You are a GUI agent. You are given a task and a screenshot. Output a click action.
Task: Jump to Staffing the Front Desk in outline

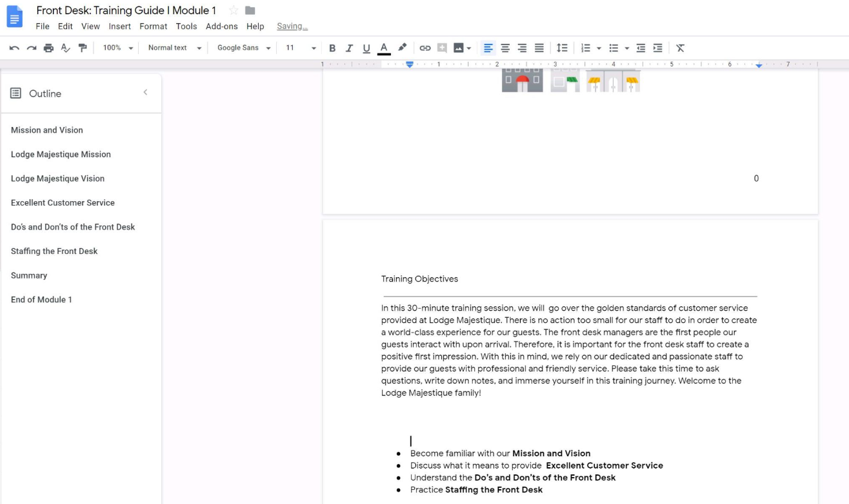point(54,251)
